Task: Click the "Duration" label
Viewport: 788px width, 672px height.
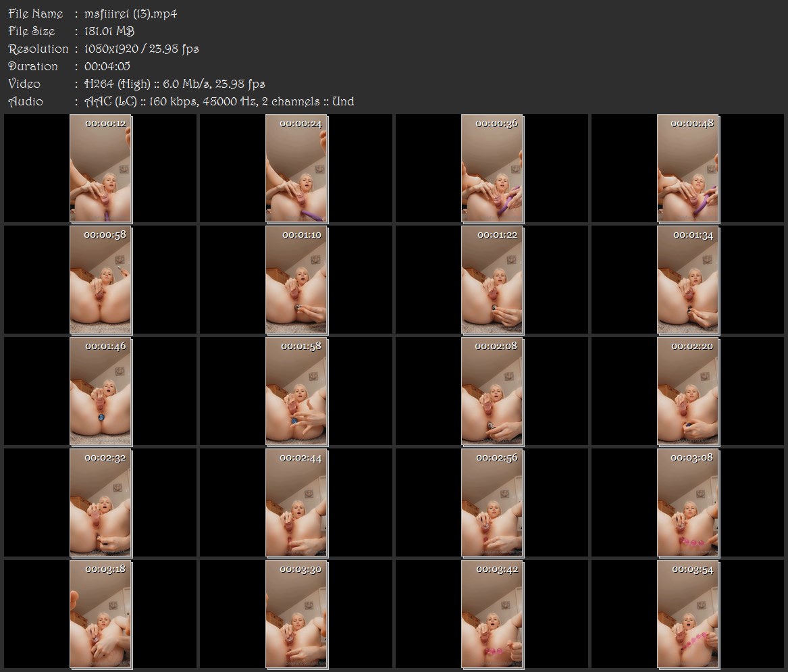Action: (32, 66)
